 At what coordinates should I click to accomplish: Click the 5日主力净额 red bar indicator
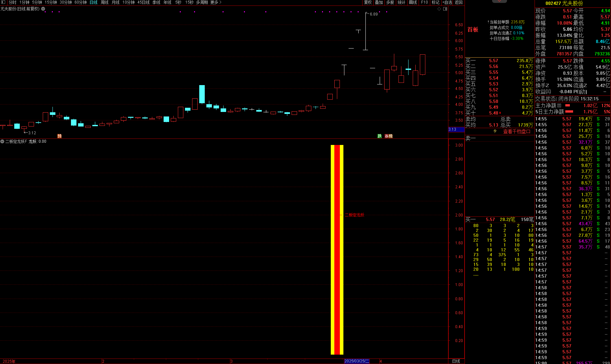pyautogui.click(x=569, y=112)
